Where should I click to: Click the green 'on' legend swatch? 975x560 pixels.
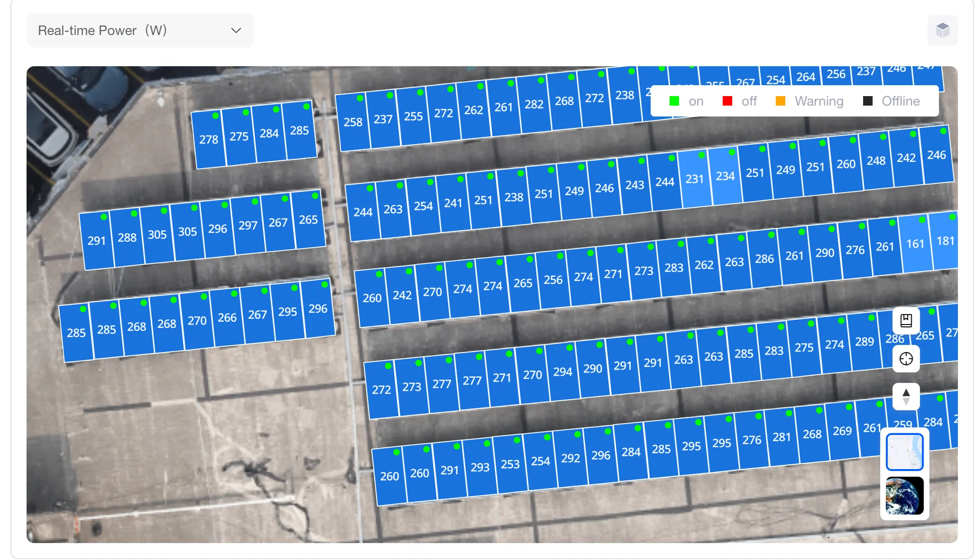coord(674,101)
